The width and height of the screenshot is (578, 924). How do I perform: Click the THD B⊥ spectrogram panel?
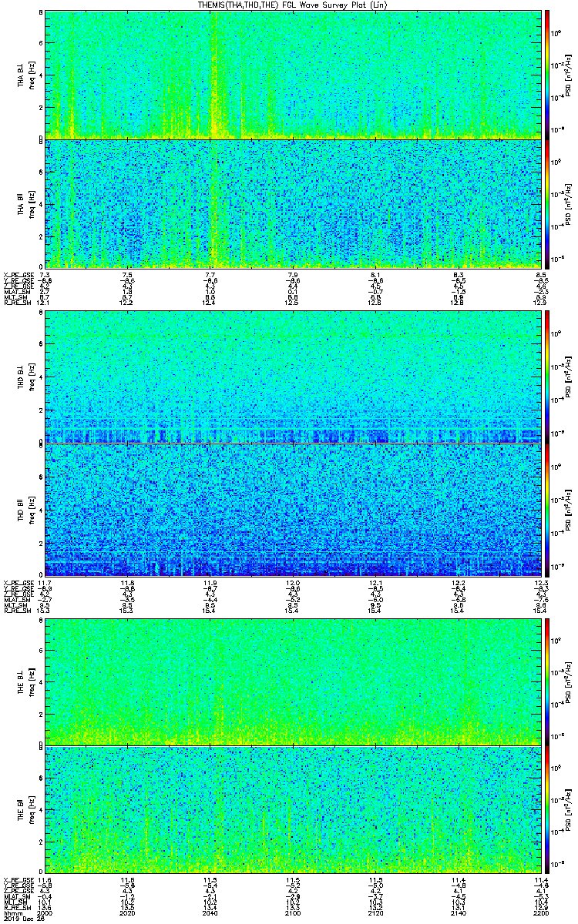tap(292, 377)
